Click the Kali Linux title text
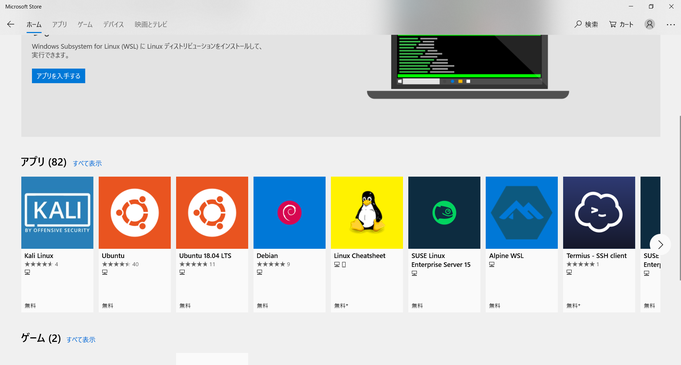Image resolution: width=681 pixels, height=365 pixels. coord(39,256)
